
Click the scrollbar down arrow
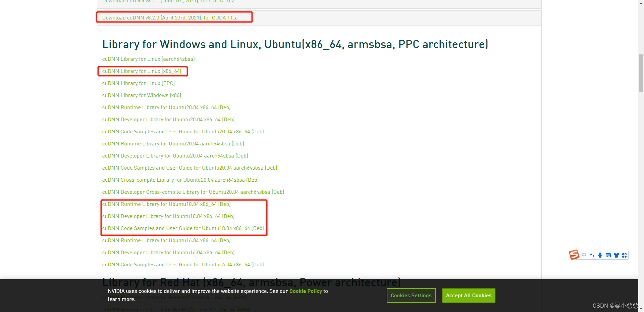(x=641, y=309)
